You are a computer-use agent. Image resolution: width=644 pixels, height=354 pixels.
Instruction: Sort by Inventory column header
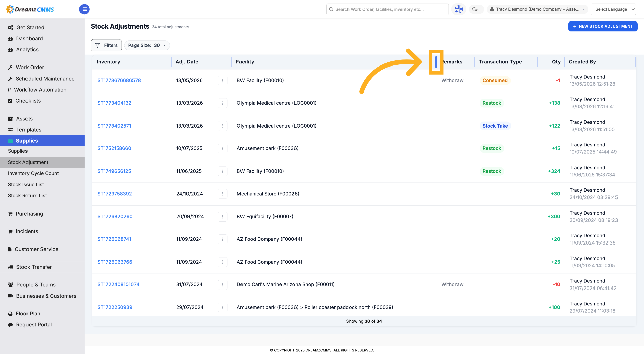[x=108, y=62]
